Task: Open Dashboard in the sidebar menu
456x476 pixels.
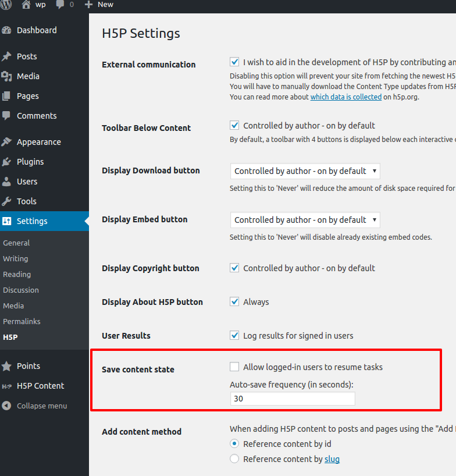Action: (x=37, y=30)
